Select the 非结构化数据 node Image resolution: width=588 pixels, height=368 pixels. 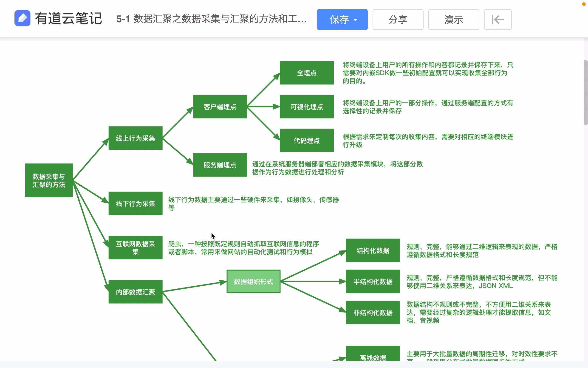(373, 312)
